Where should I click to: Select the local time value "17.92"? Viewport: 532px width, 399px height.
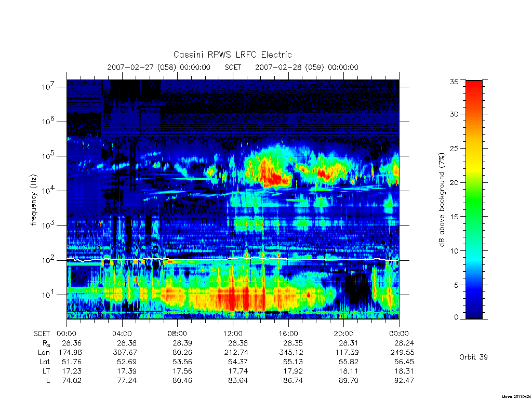pos(293,371)
